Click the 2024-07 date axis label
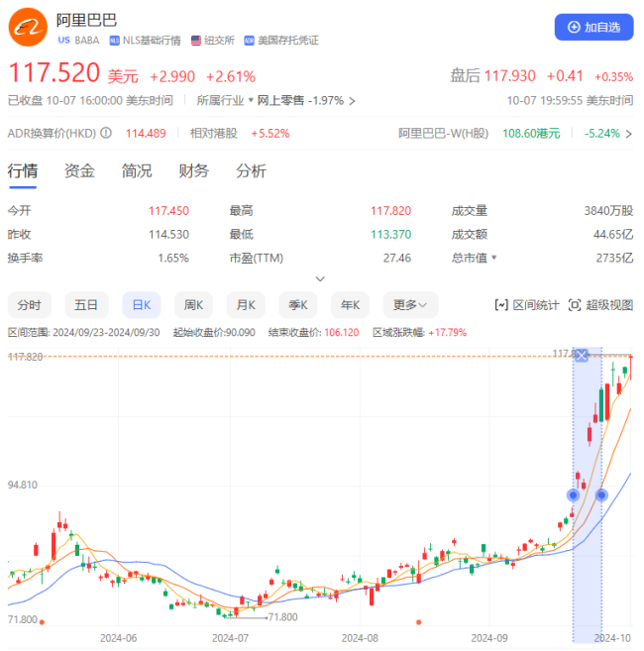Viewport: 644px width, 651px height. (230, 638)
